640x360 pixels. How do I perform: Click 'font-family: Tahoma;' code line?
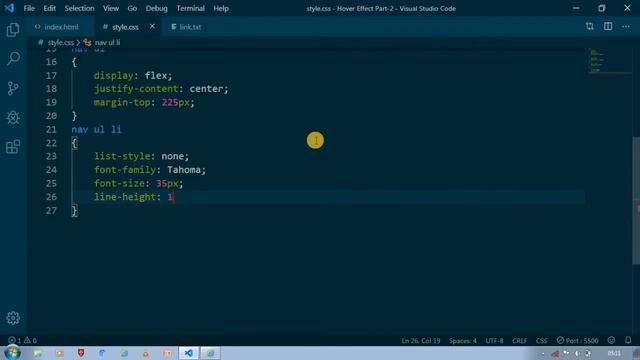pos(150,170)
